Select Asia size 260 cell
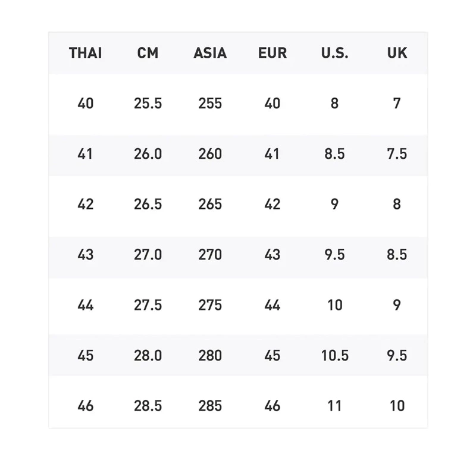 tap(210, 154)
